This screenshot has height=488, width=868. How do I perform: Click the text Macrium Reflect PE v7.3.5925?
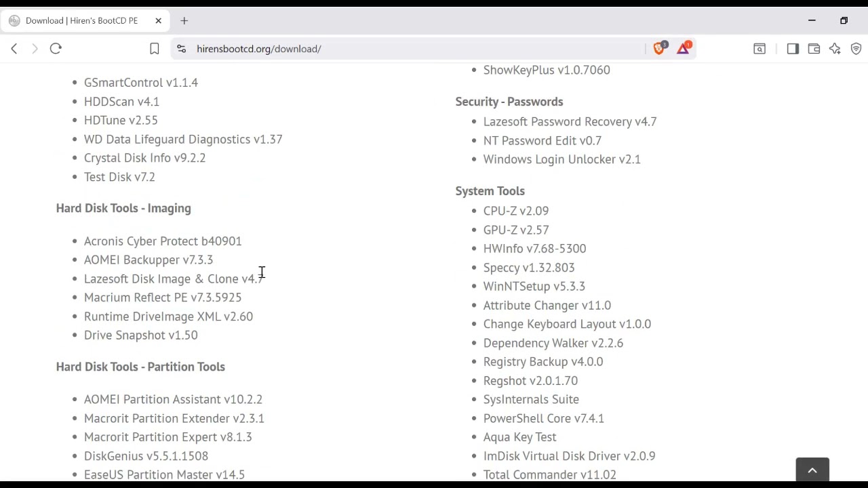tap(163, 298)
